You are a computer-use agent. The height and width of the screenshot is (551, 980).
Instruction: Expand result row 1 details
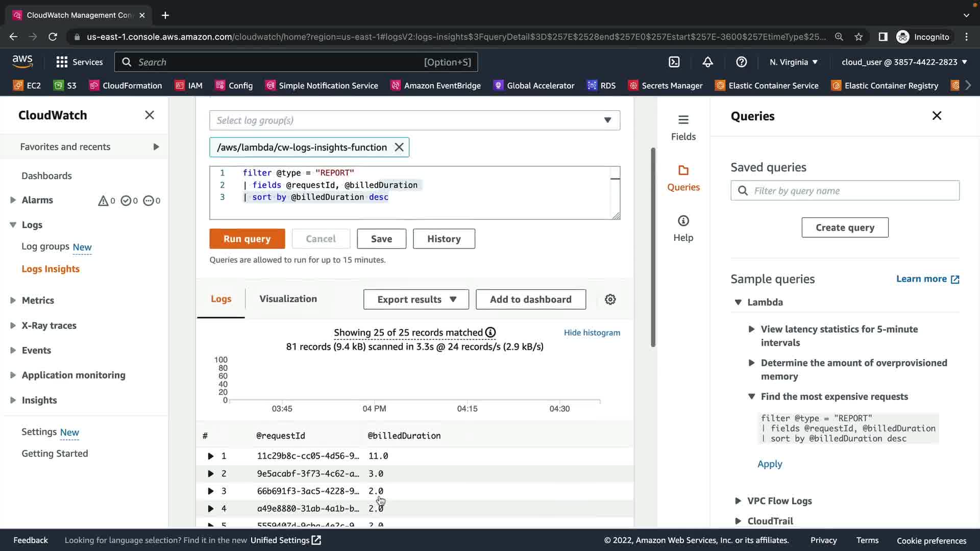(x=210, y=456)
